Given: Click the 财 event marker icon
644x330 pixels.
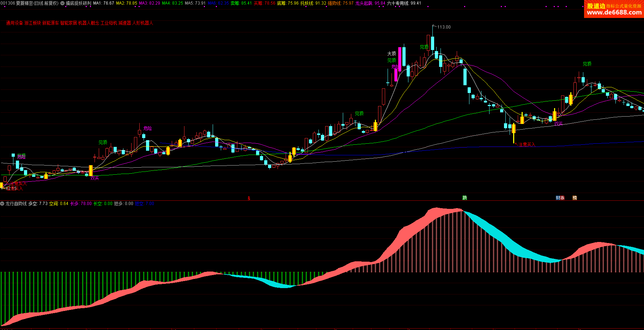Looking at the screenshot, I should tap(558, 198).
